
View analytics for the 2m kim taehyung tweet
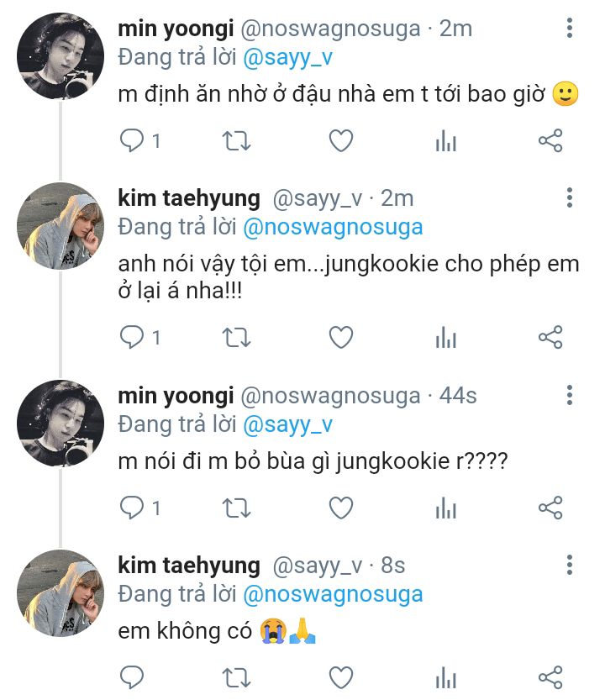[445, 338]
